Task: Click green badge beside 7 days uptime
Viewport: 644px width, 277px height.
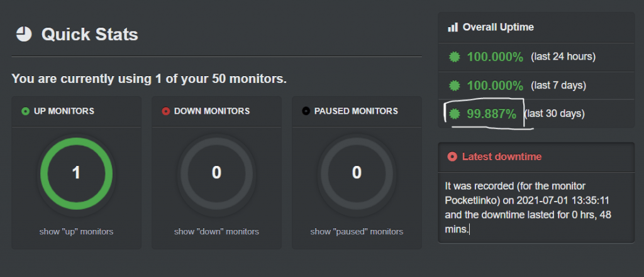Action: click(x=454, y=85)
